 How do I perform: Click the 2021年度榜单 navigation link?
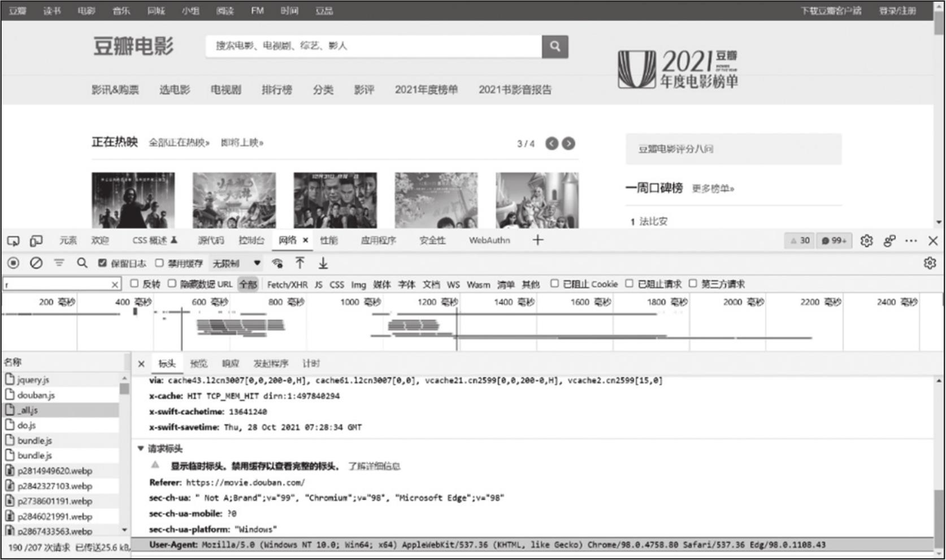click(x=426, y=89)
